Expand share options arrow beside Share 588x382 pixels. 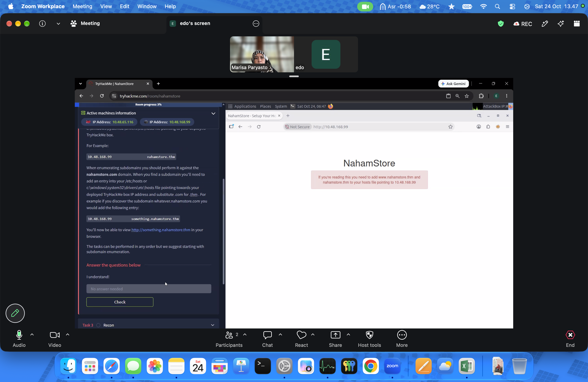click(348, 335)
